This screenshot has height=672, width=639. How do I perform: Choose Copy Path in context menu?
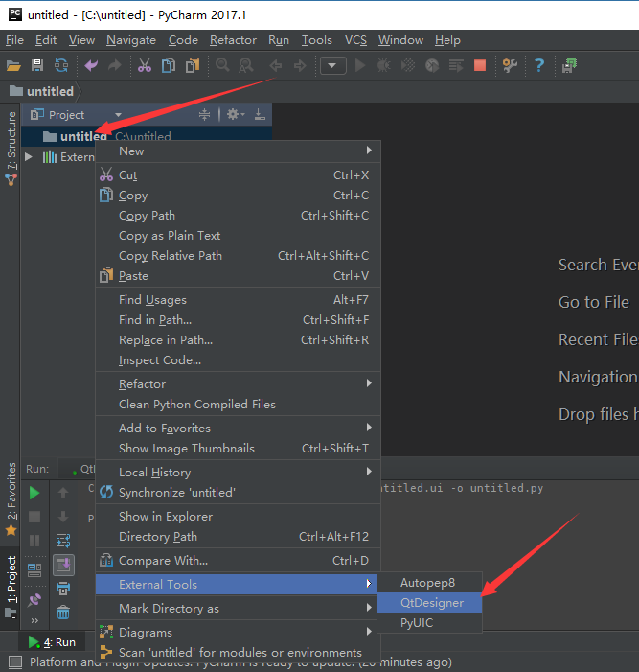point(239,215)
